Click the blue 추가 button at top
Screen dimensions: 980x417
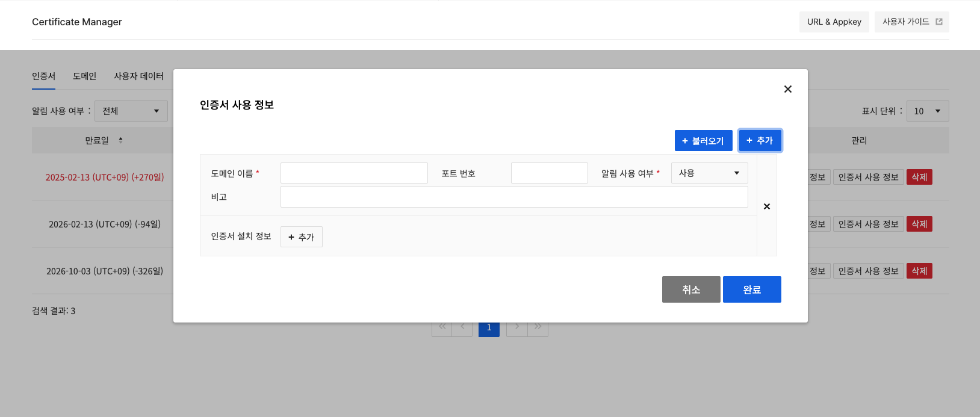coord(760,141)
